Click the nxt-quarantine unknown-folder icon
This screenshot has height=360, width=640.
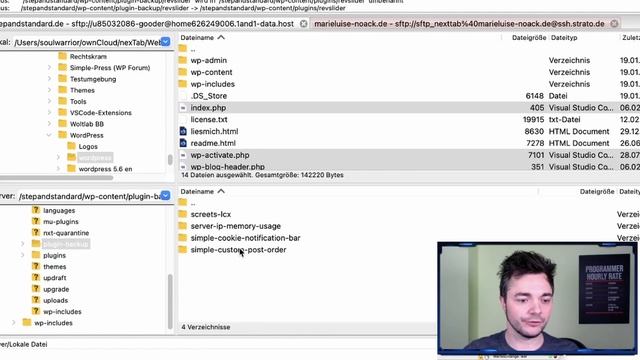36,232
